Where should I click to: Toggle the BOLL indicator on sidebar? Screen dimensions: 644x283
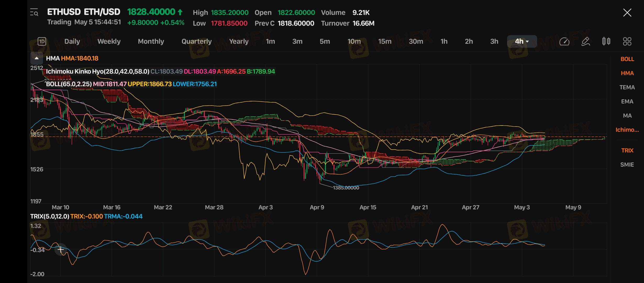627,59
